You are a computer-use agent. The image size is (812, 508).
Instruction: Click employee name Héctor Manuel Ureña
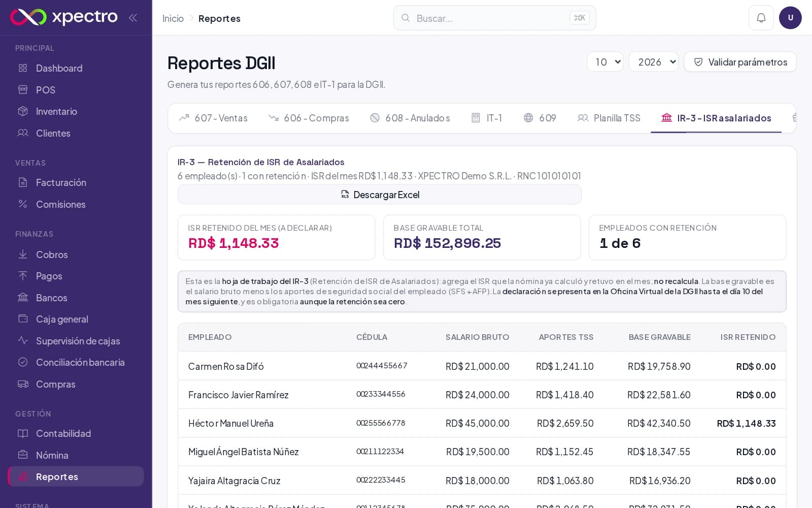click(231, 423)
